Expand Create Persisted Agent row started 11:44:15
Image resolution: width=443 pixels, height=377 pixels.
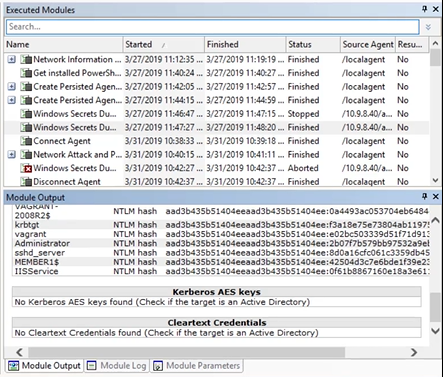[x=12, y=100]
